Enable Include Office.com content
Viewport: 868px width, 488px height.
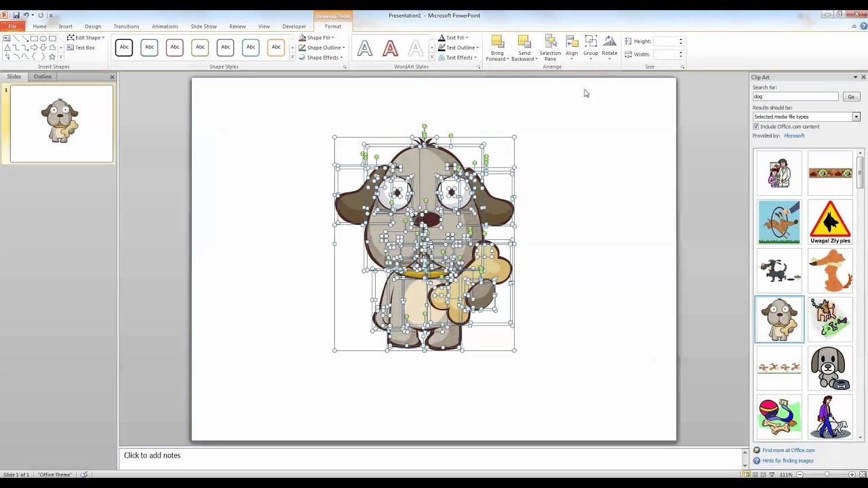point(756,127)
